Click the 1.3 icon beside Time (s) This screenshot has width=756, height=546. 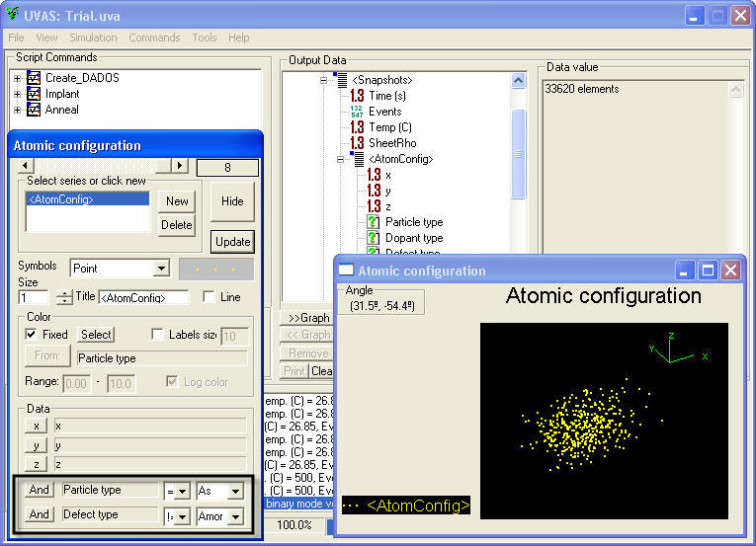click(358, 96)
